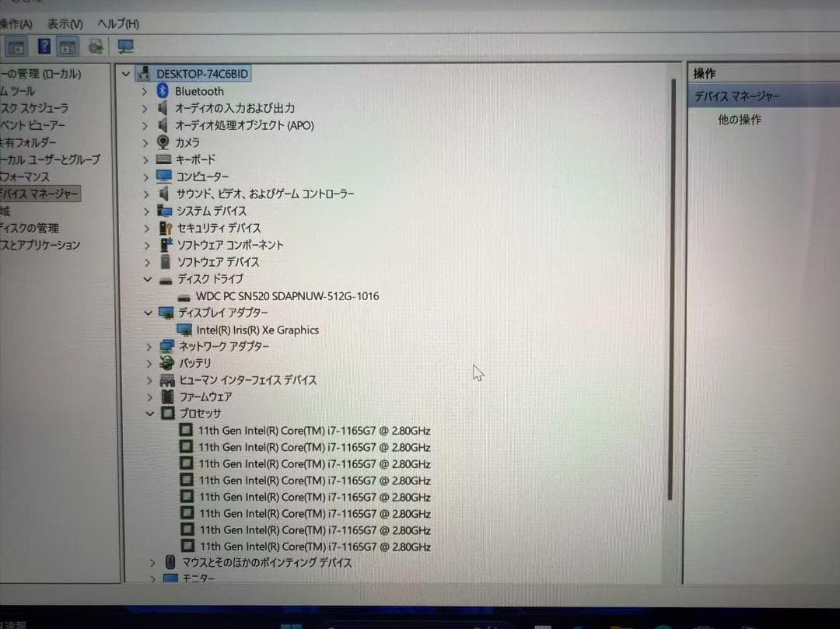
Task: Expand the サウンド、ビデオ、およびゲーム コントローラー category
Action: 148,193
